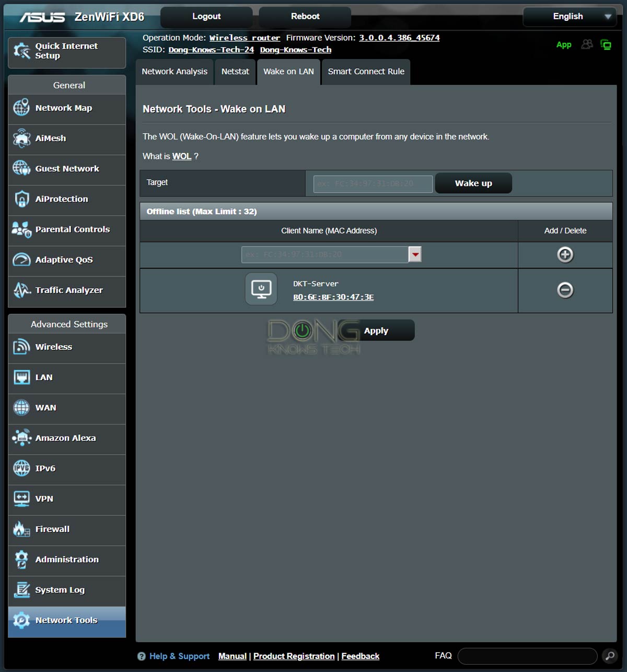
Task: Click the FAQ search magnifier icon
Action: [x=609, y=656]
